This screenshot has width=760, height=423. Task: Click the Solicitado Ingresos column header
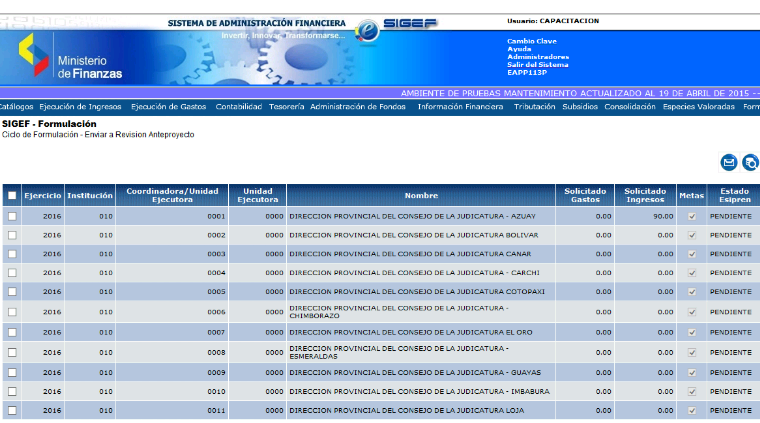645,195
